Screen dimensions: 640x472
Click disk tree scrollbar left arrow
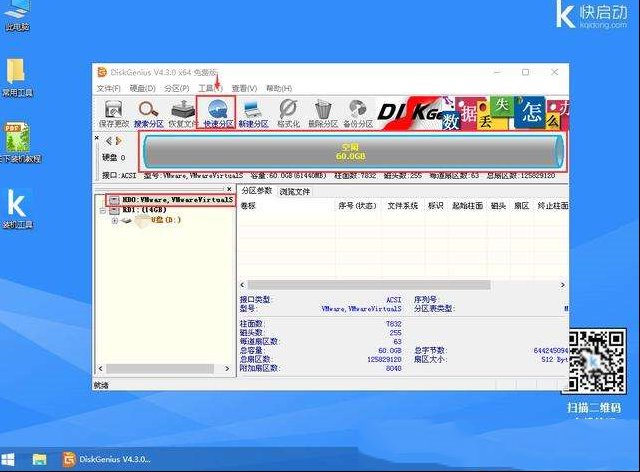100,368
